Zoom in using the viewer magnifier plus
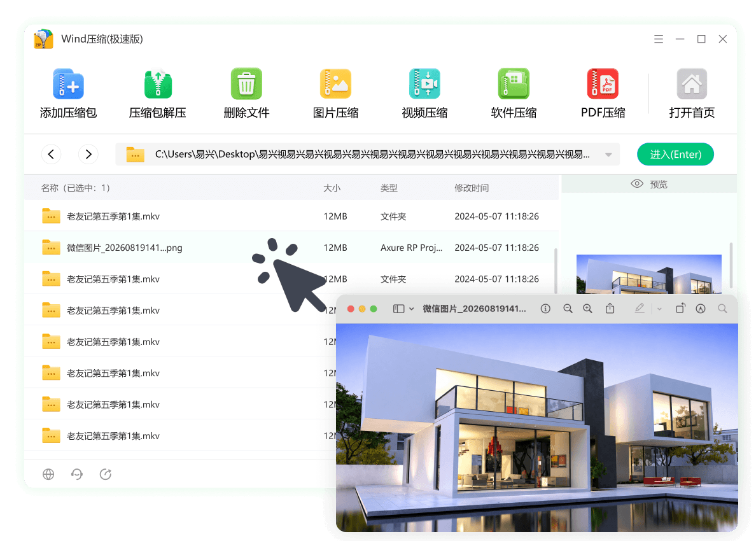 pos(587,309)
